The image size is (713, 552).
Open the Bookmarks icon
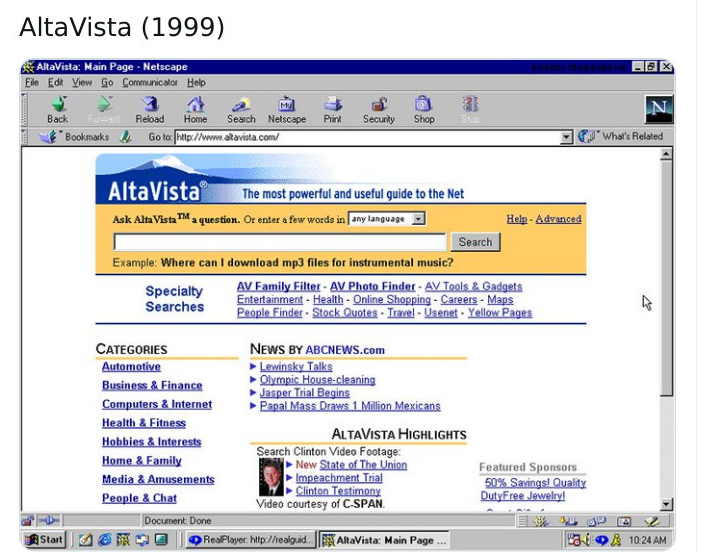tap(47, 136)
